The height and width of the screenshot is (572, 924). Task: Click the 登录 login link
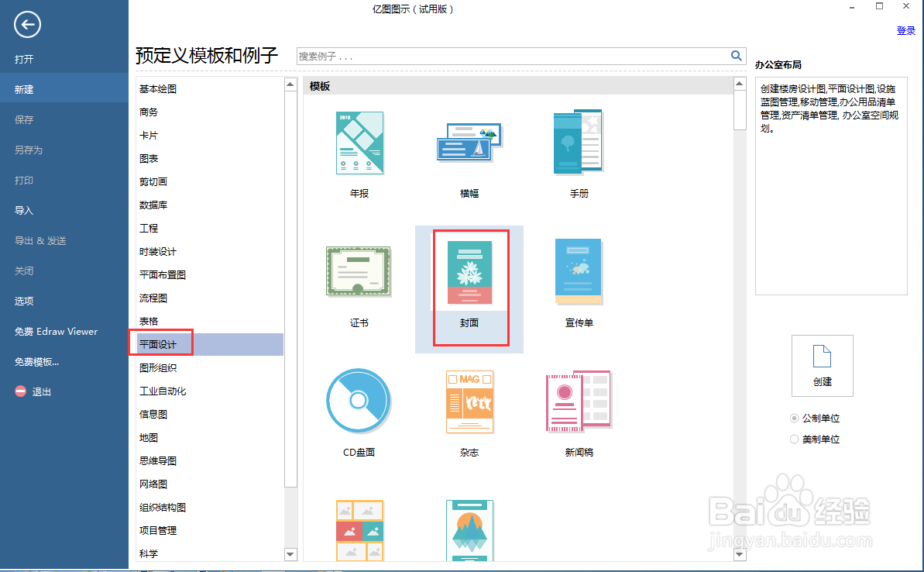click(905, 31)
